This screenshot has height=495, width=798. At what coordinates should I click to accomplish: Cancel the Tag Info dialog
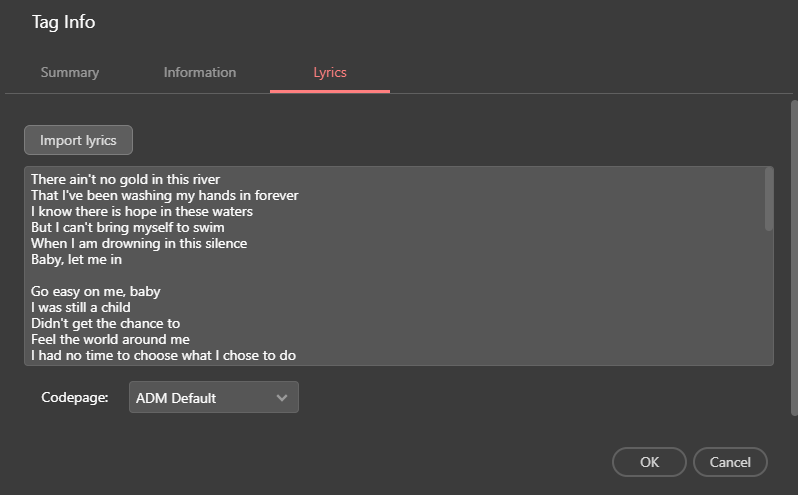(x=729, y=462)
